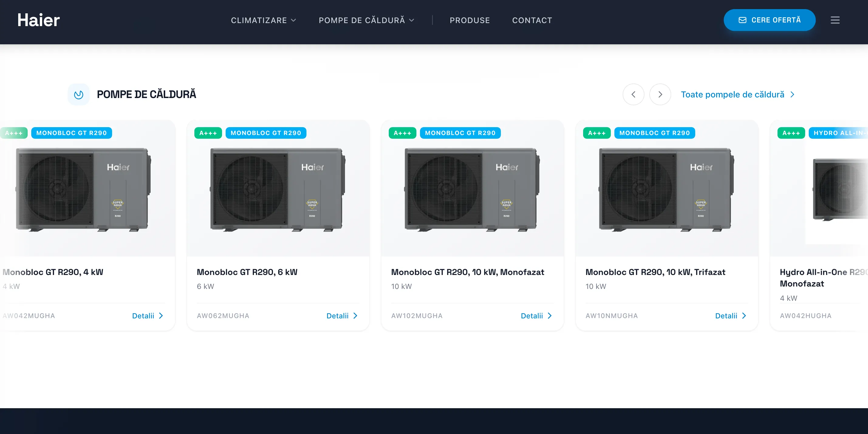Click the A+++ badge on the 6 kW card
Screen dimensions: 868x434
pos(208,133)
